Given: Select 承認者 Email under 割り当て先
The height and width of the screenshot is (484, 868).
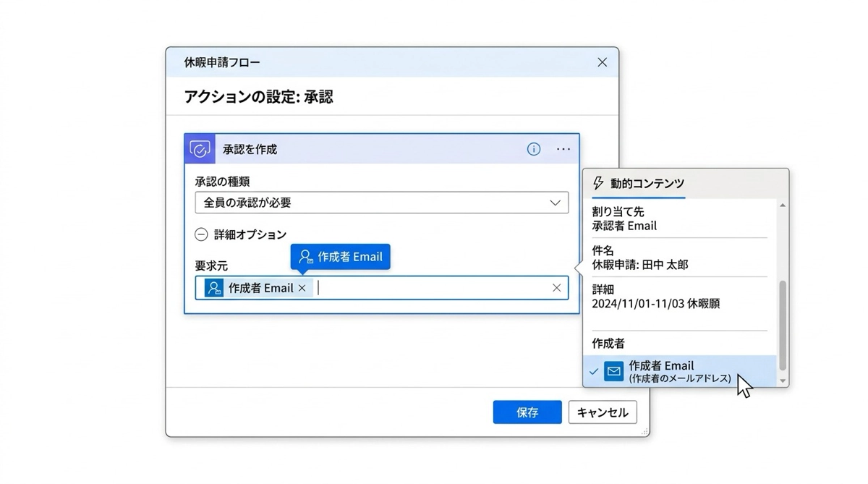Looking at the screenshot, I should (624, 226).
